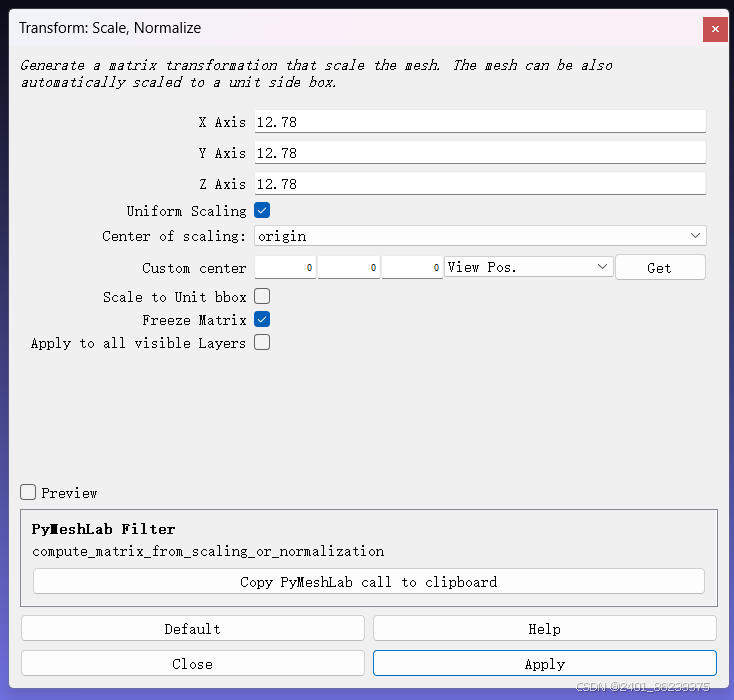Enable the Preview checkbox
Viewport: 734px width, 700px height.
[28, 492]
